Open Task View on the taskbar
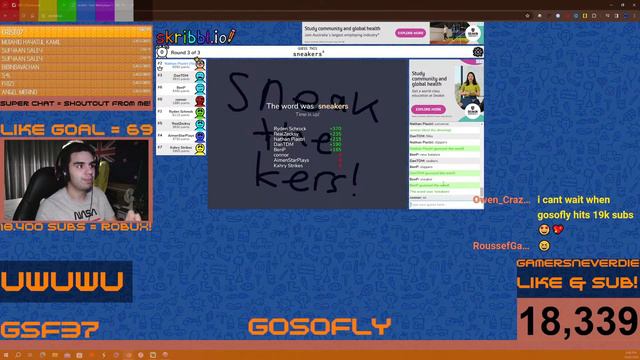Screen dimensions: 640x360 (x=30, y=355)
